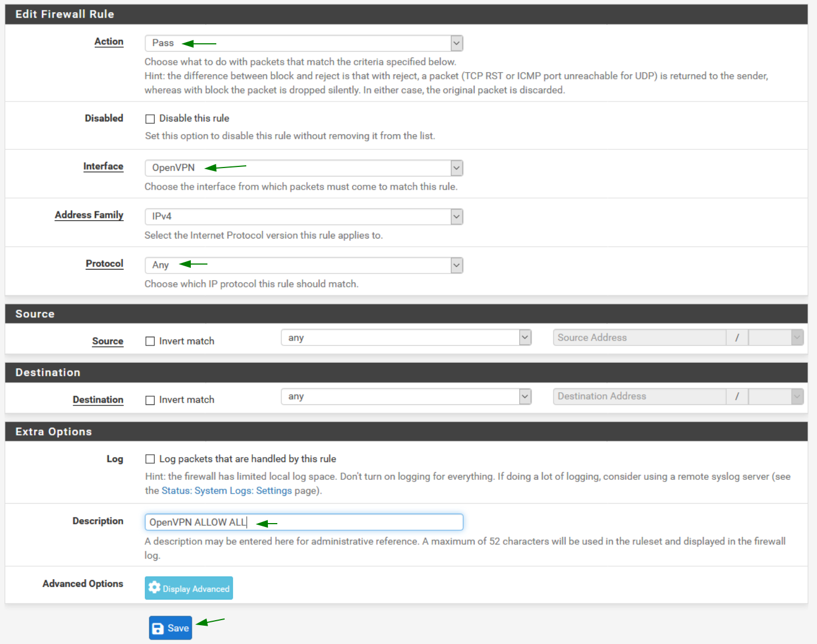Click the Source Address input field
The height and width of the screenshot is (644, 817).
point(640,337)
